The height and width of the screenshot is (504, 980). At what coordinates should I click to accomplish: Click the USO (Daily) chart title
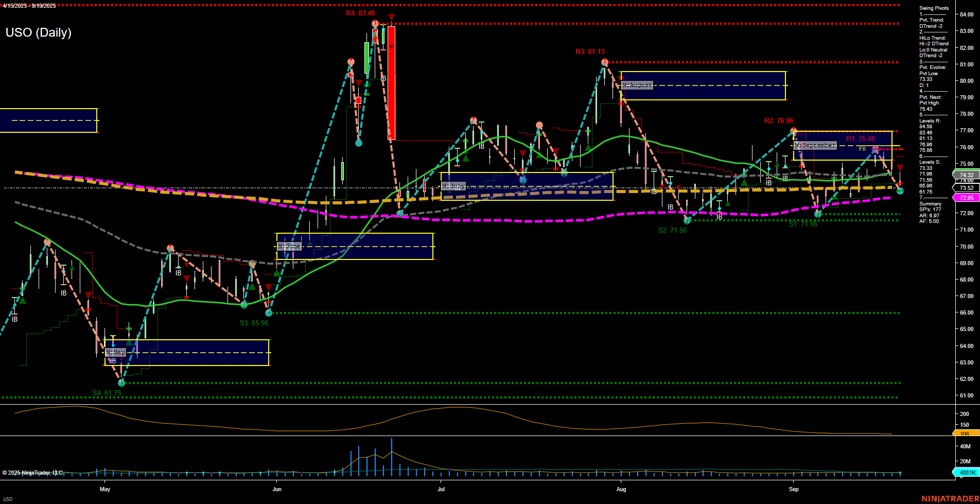[x=38, y=32]
